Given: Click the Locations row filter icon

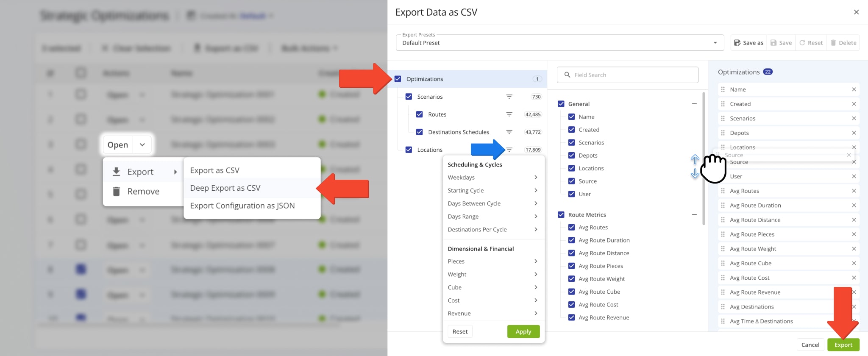Looking at the screenshot, I should click(509, 150).
